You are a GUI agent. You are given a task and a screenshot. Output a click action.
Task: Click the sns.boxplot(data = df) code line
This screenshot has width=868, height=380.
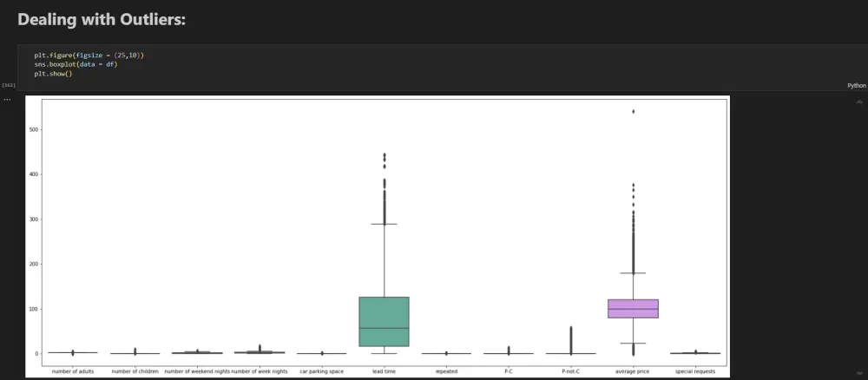click(x=76, y=65)
